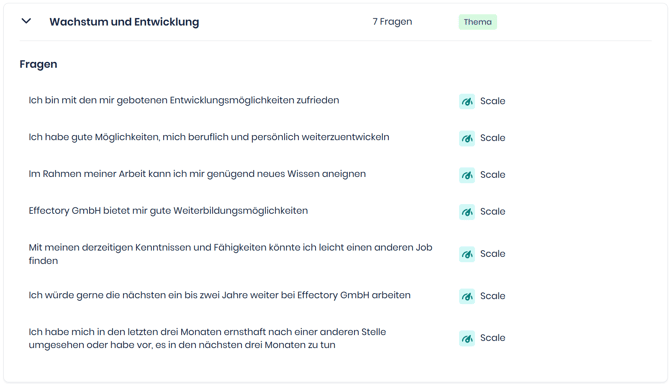Collapse the Wachstum und Entwicklung section chevron
Screen dimensions: 670x384
26,21
